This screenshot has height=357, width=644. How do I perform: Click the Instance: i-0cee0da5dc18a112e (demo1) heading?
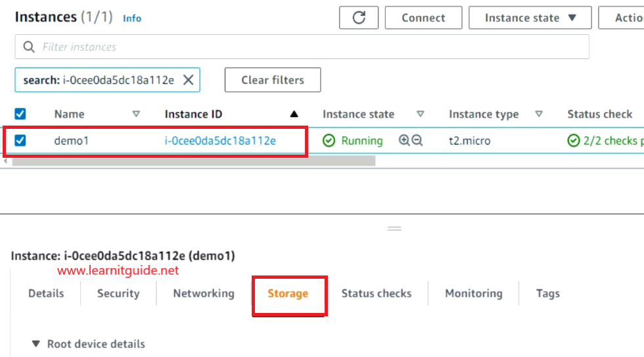pos(123,256)
